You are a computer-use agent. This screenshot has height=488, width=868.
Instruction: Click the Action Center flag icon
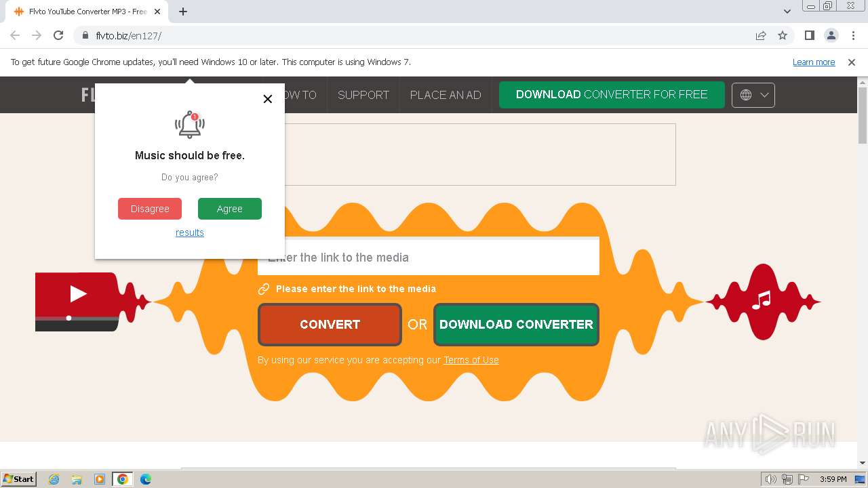click(804, 479)
